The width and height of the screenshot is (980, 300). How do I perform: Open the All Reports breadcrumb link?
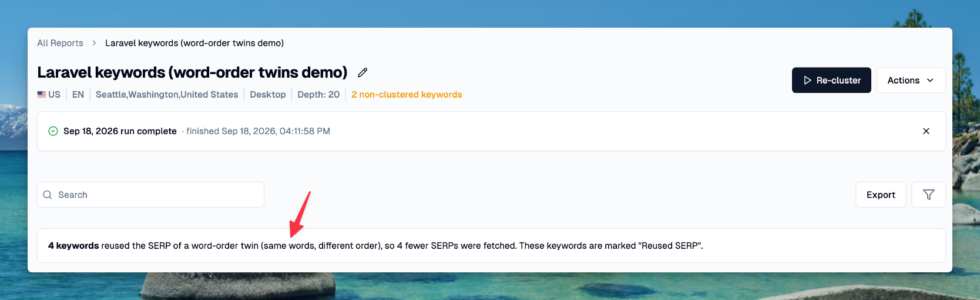pos(60,43)
